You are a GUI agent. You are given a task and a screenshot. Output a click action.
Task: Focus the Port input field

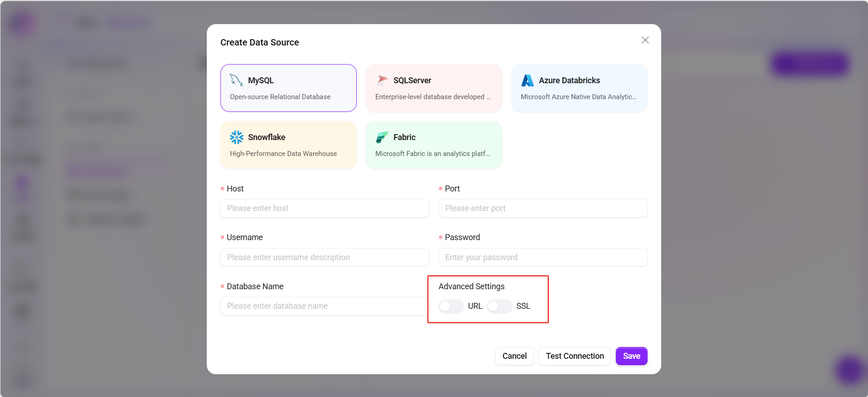[x=543, y=208]
